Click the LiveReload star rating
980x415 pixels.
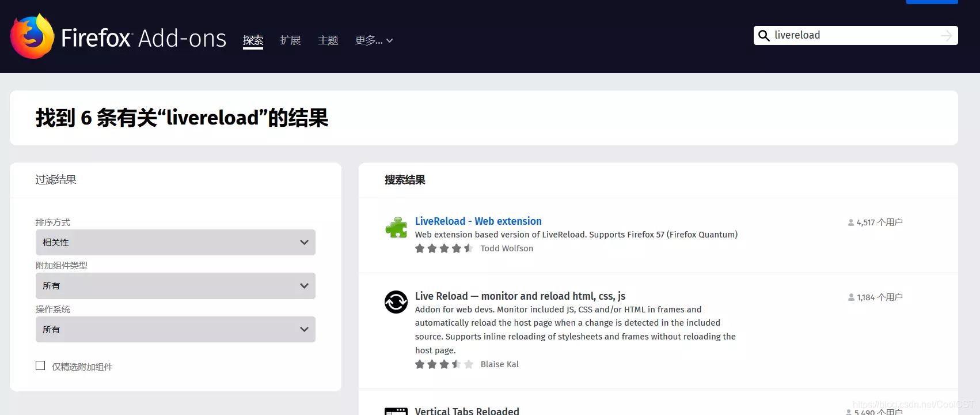pos(444,248)
